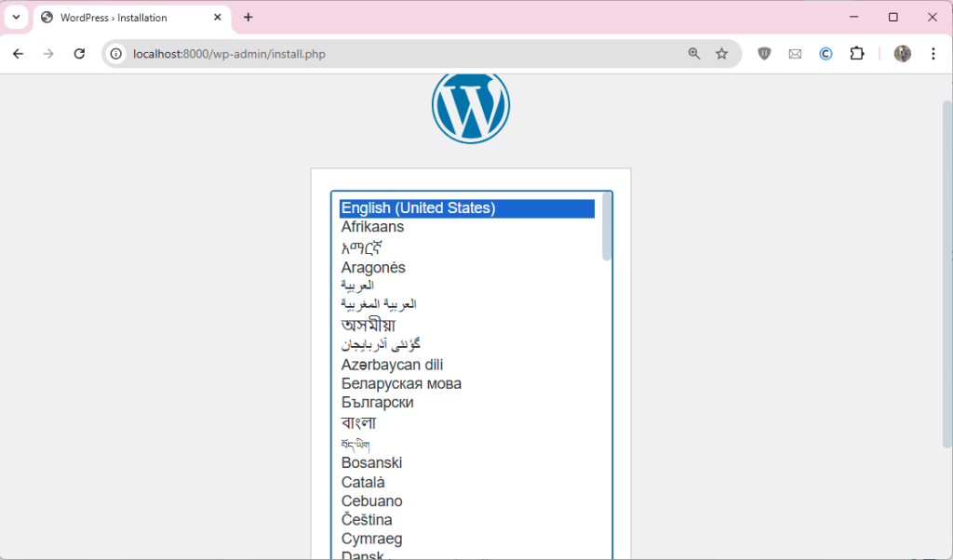Click the browser profile avatar

coord(902,54)
